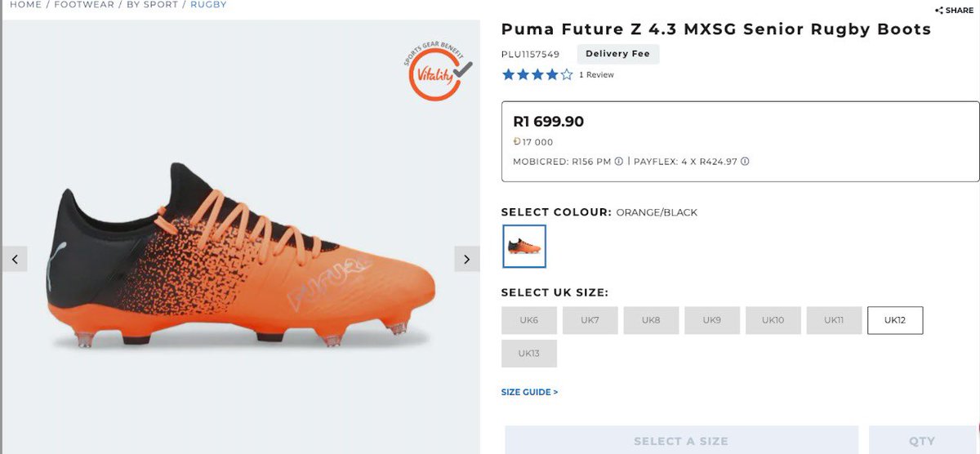Screen dimensions: 980x454
Task: Click the Discovery Miles 17 000 icon
Action: click(x=517, y=142)
